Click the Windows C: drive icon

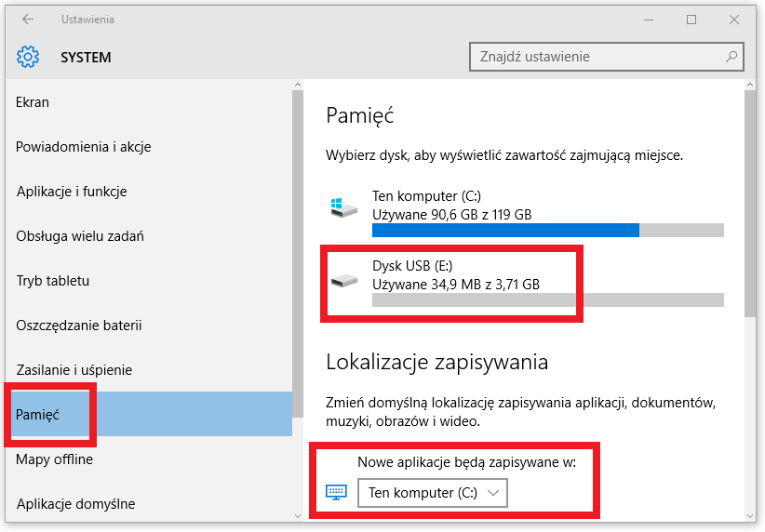[344, 208]
